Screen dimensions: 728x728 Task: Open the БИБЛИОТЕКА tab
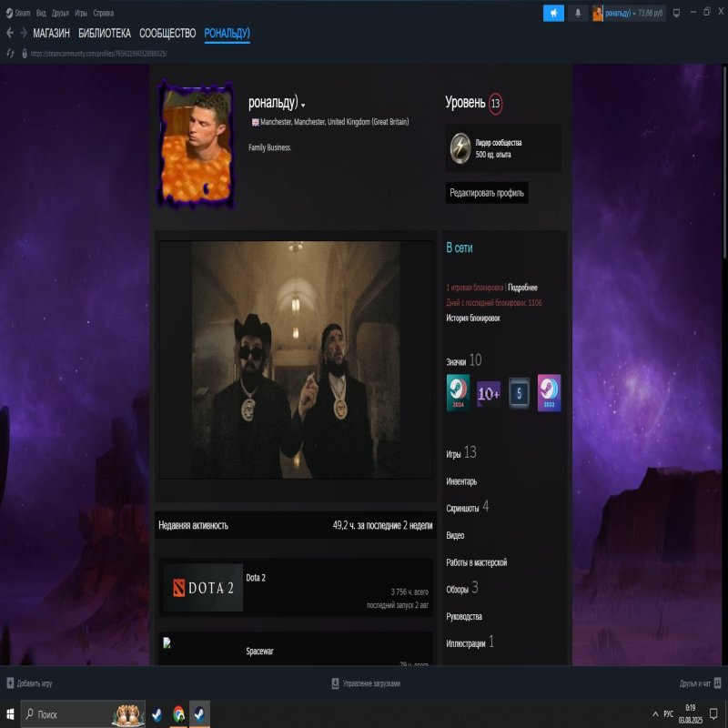[x=104, y=34]
